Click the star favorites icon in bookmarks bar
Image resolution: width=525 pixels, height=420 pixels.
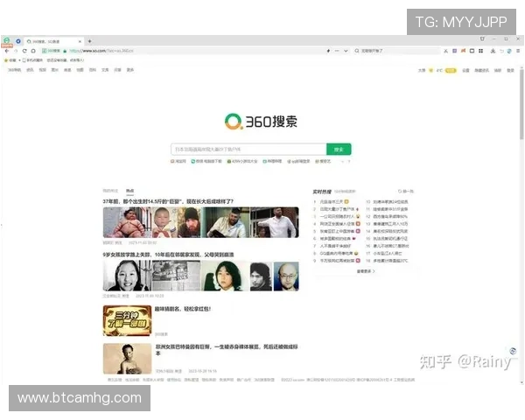(x=6, y=60)
